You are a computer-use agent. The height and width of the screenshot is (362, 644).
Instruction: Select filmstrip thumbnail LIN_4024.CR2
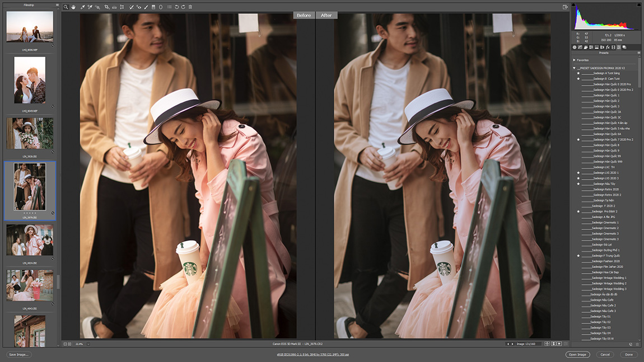click(30, 240)
